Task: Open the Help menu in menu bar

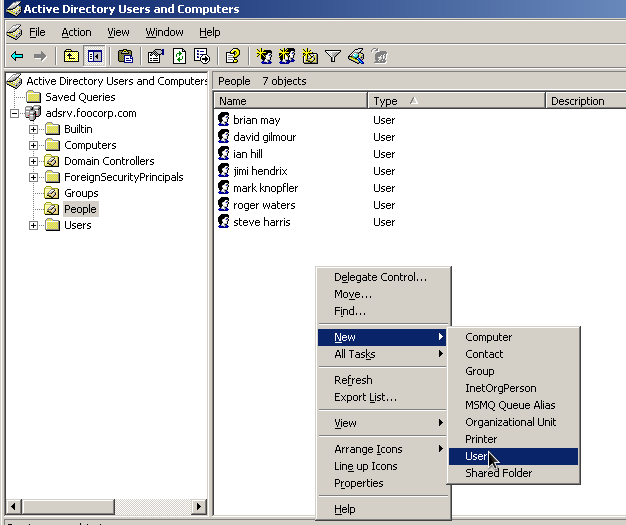Action: (210, 32)
